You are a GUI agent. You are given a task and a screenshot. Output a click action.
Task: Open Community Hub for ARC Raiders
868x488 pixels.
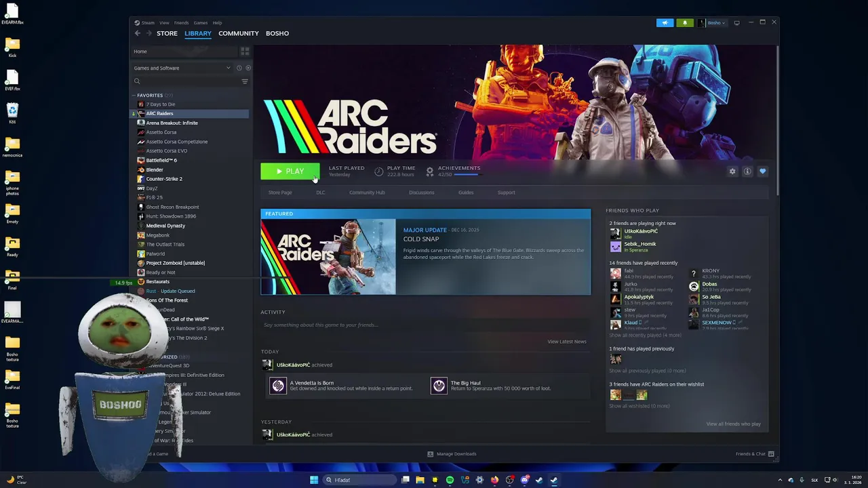pos(367,192)
